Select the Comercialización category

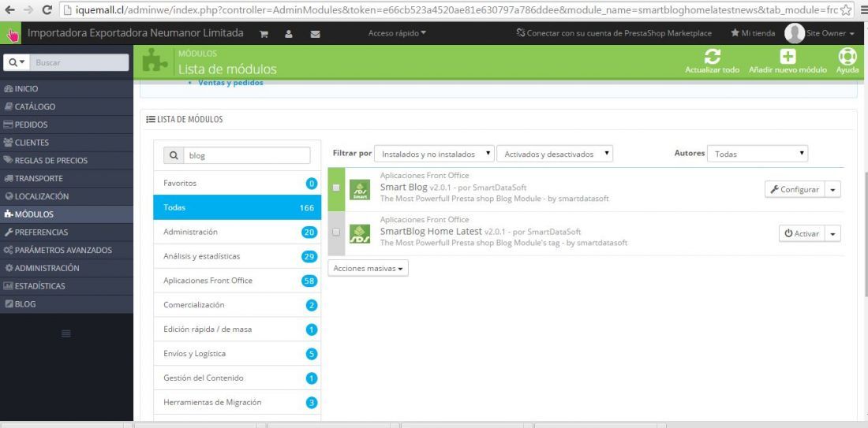[237, 305]
